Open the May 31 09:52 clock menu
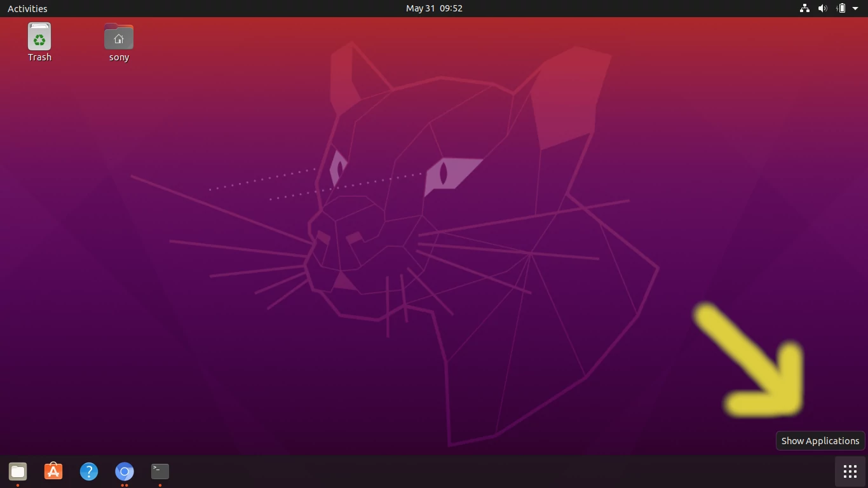Screen dimensions: 868x488 pos(434,8)
